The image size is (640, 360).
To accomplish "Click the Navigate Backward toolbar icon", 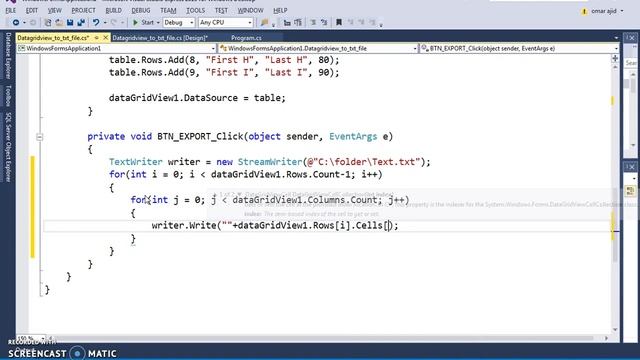I will 16,22.
